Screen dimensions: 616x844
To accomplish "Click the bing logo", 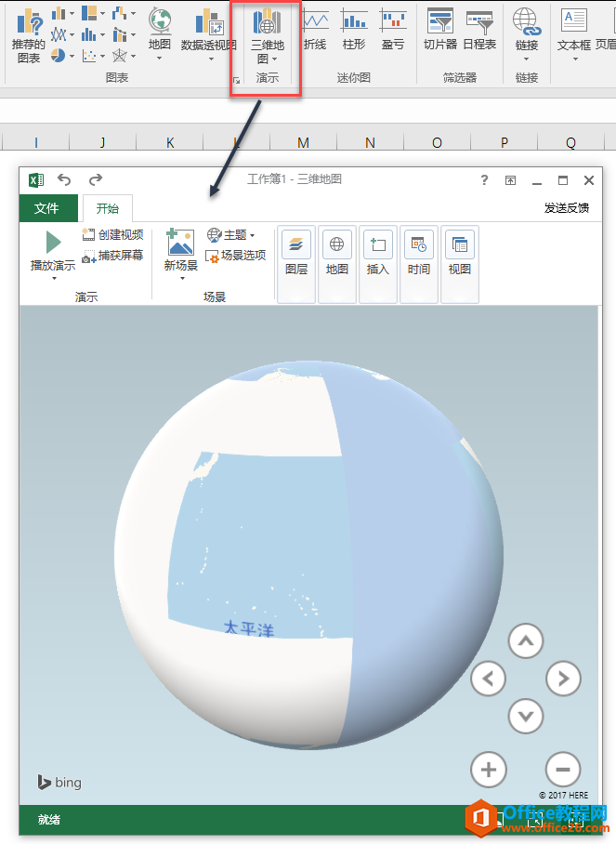I will [59, 782].
